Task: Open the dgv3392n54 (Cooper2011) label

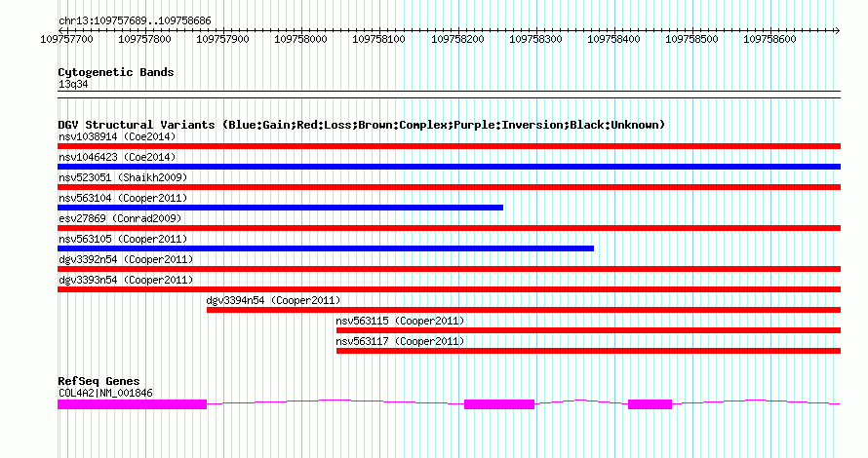Action: [126, 259]
